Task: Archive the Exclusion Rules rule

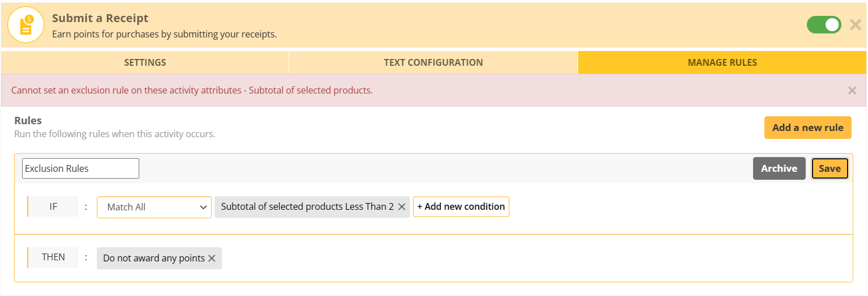Action: point(779,168)
